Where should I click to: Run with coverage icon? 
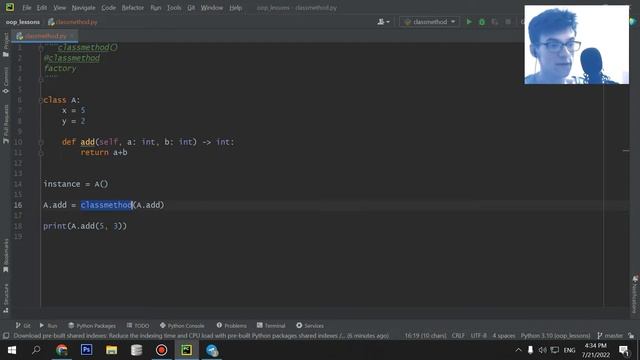pyautogui.click(x=495, y=22)
